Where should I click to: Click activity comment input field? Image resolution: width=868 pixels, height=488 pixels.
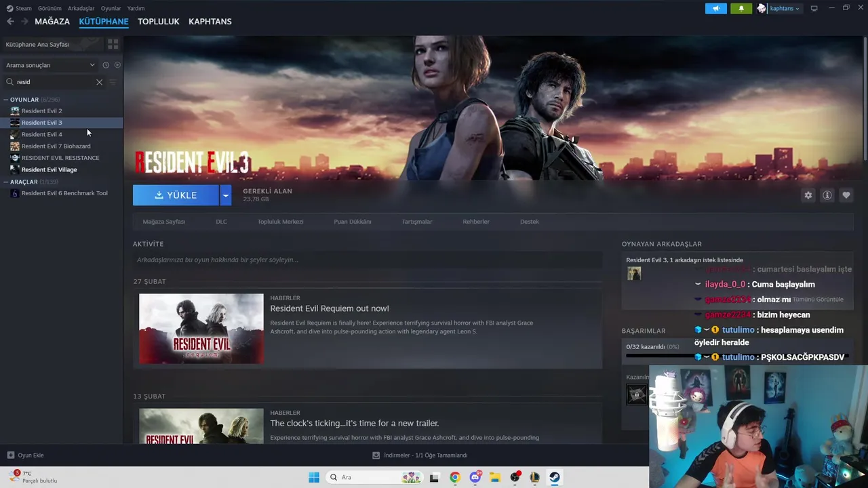coord(368,260)
